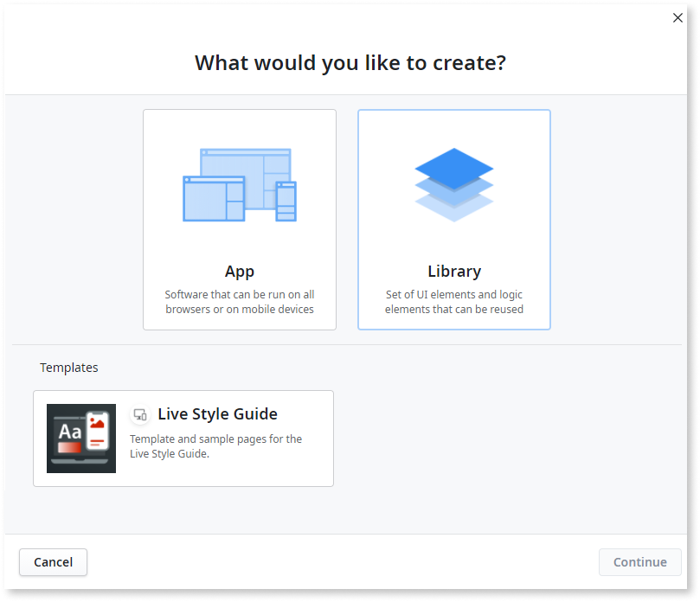Select the Library creation card
The height and width of the screenshot is (602, 700).
click(x=453, y=219)
